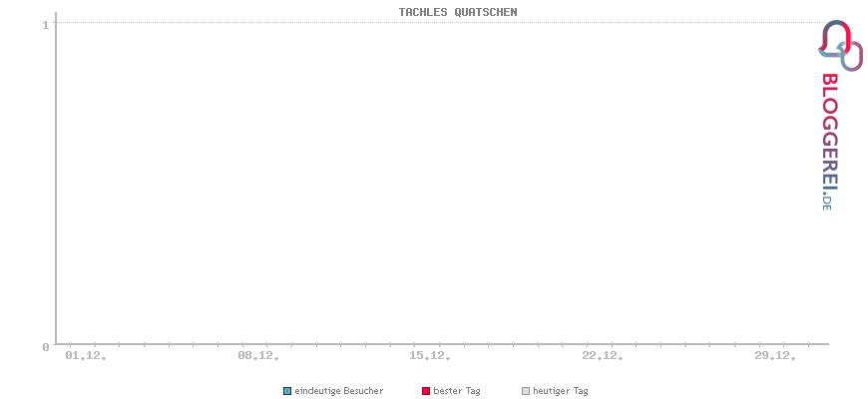Select the 'eindeutige Besucher' legend label
Viewport: 868px width, 399px height.
[338, 391]
